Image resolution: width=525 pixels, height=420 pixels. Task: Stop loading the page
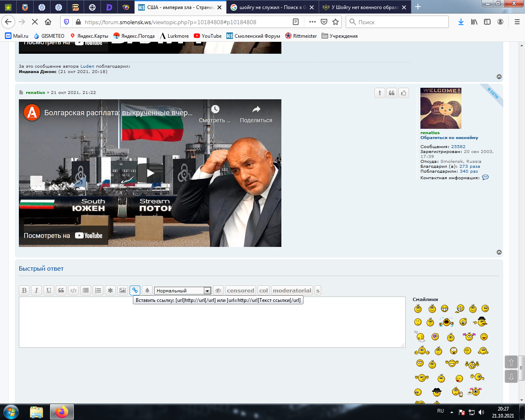click(35, 22)
